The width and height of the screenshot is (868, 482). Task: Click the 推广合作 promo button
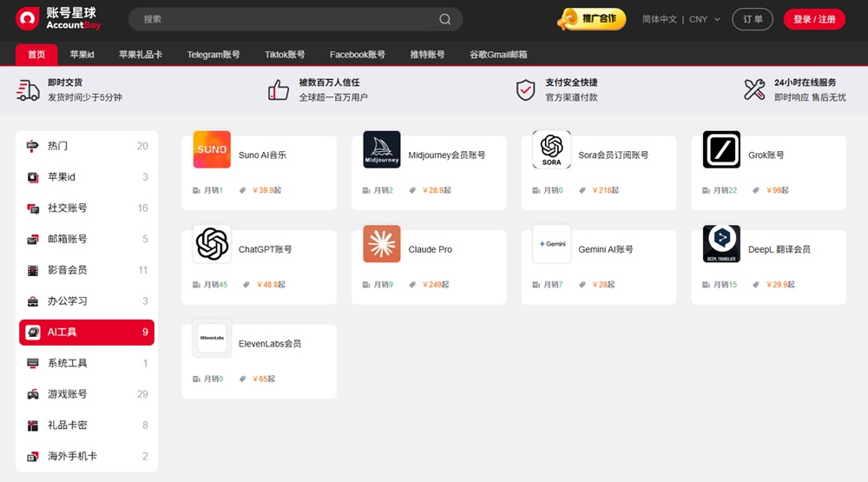pyautogui.click(x=592, y=19)
